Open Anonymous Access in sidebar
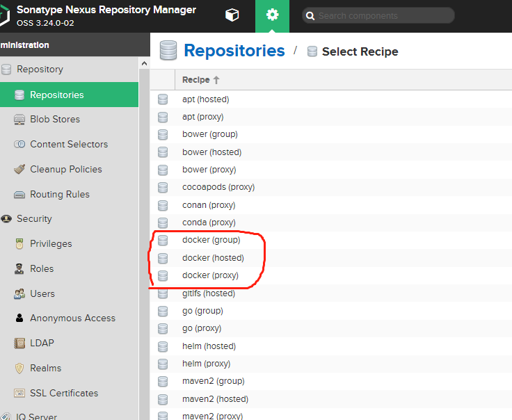 [x=73, y=318]
